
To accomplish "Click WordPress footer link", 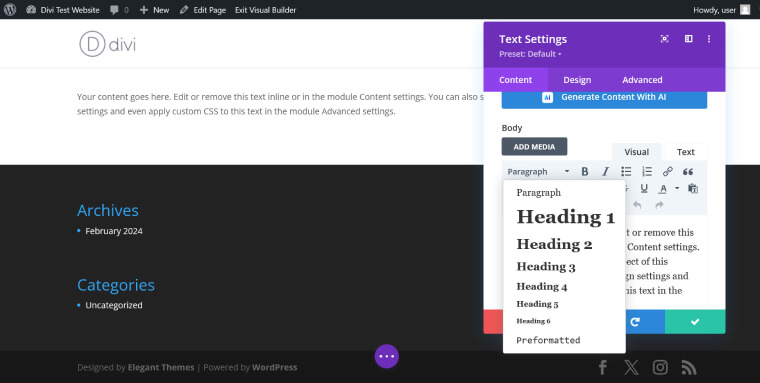I will pyautogui.click(x=274, y=367).
